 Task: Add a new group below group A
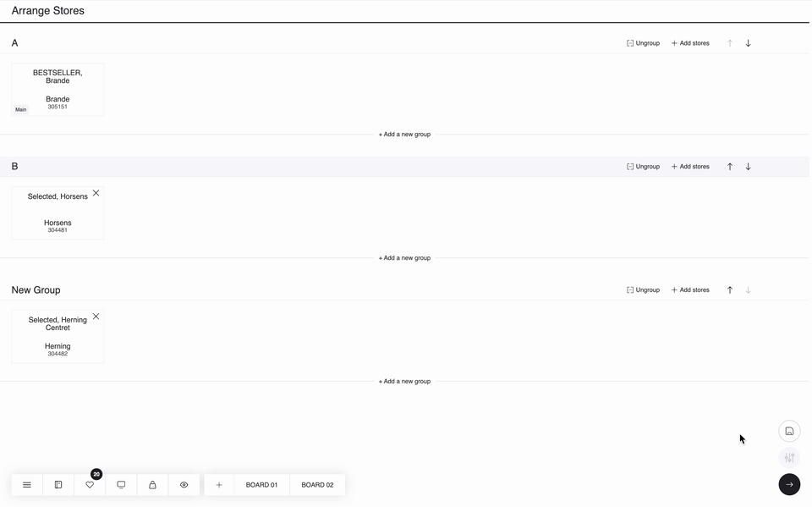(x=404, y=135)
